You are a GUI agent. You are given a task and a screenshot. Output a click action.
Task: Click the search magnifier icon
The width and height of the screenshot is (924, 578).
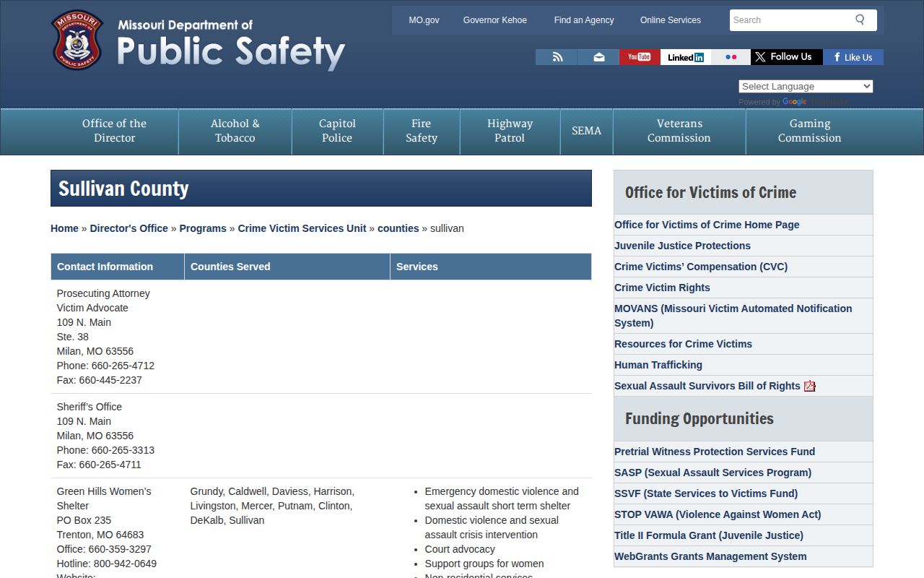click(860, 20)
